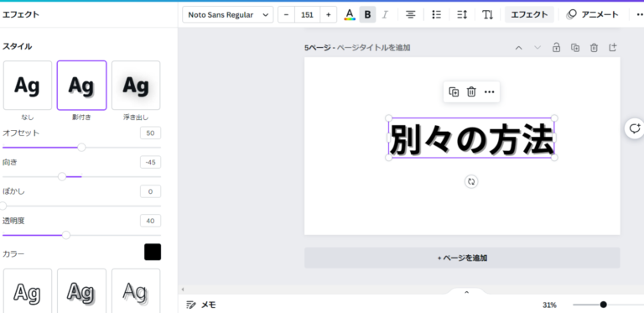Click the zoom slider handle
This screenshot has height=313, width=644.
603,305
